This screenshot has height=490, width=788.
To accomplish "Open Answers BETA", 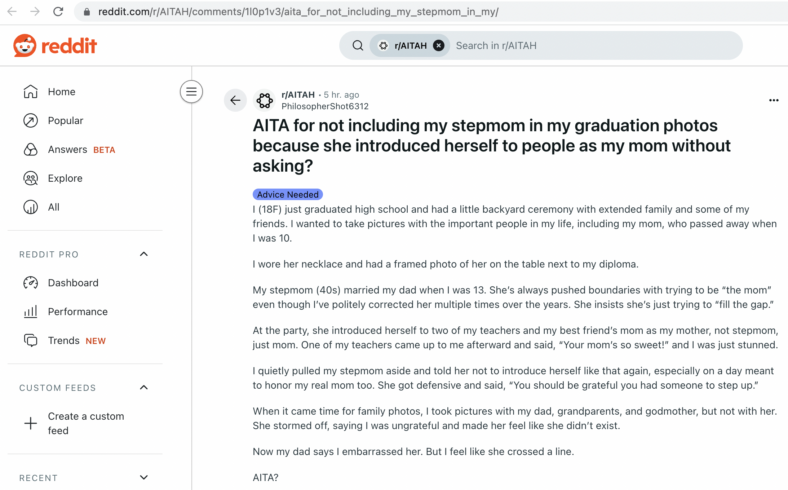I will coord(69,149).
